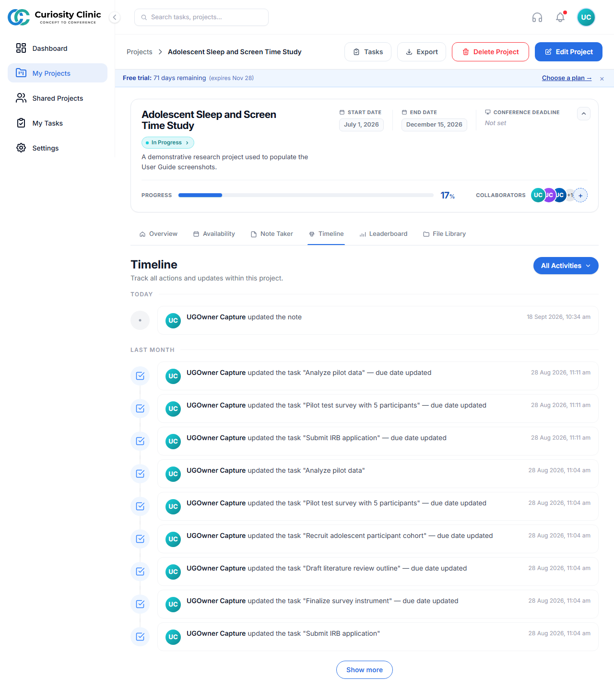Image resolution: width=614 pixels, height=700 pixels.
Task: Open the All Activities filter dropdown
Action: pyautogui.click(x=566, y=266)
